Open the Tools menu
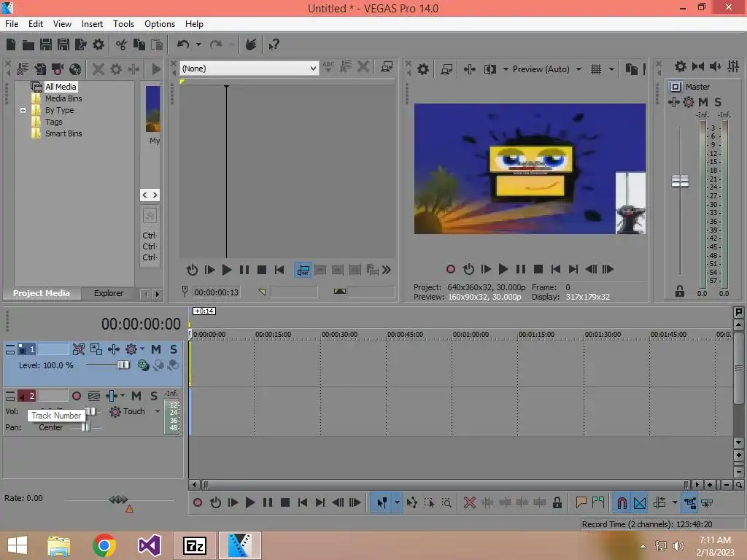 [123, 24]
